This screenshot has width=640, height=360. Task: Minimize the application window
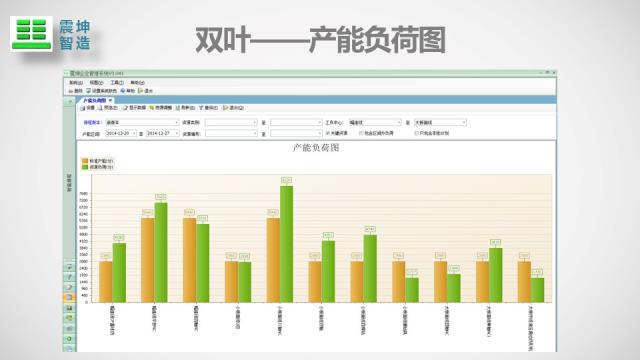[x=540, y=73]
